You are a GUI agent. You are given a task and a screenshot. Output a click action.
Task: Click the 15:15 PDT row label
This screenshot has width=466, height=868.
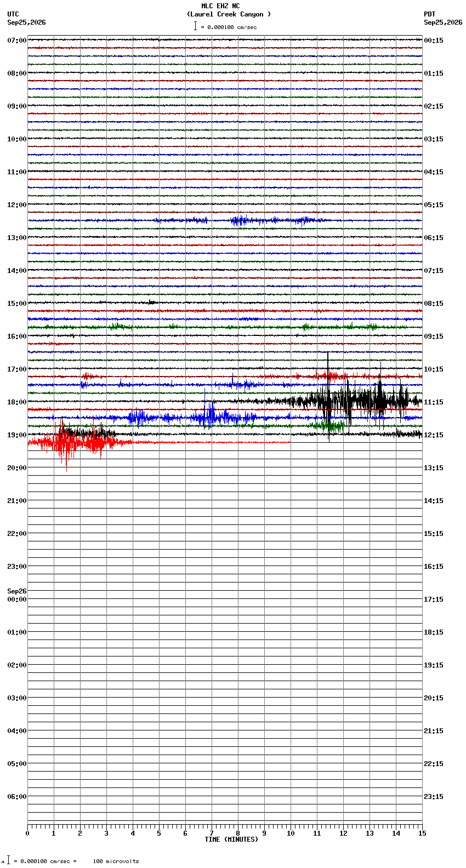click(x=434, y=534)
